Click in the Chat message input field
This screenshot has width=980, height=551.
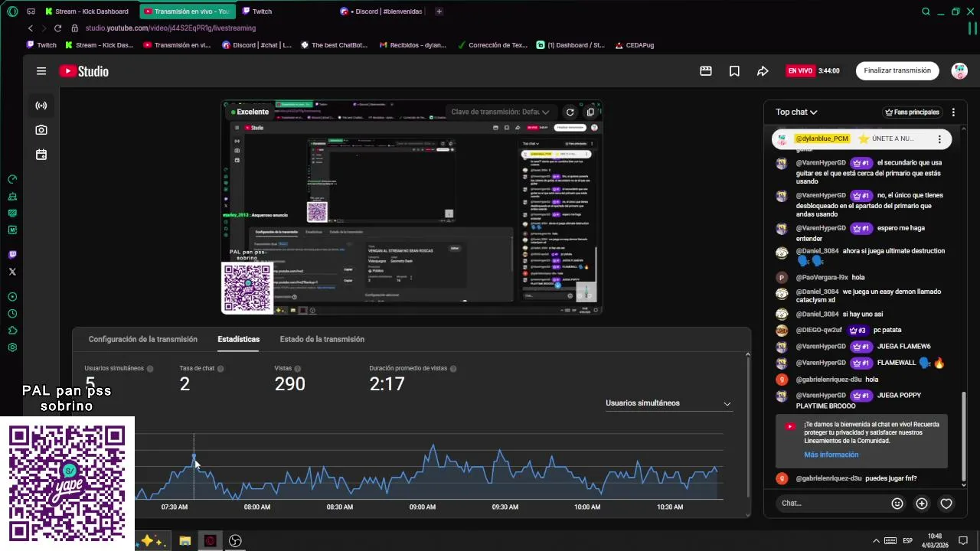click(x=833, y=504)
